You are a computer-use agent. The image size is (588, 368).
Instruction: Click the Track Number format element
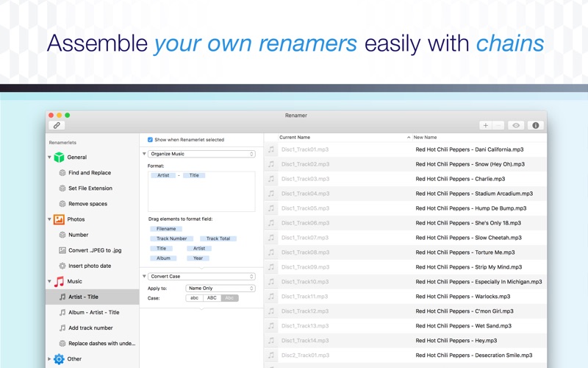tap(171, 238)
